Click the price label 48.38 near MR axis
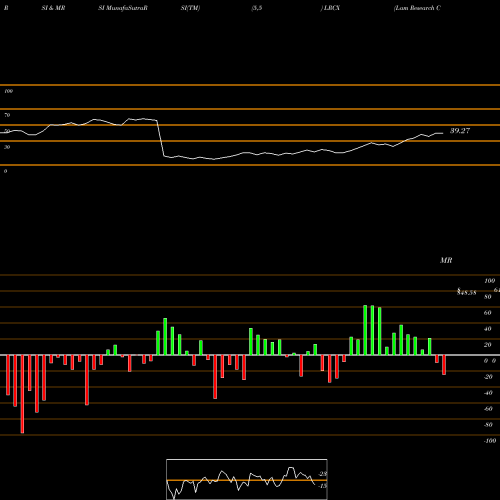The width and height of the screenshot is (500, 500). coord(466,292)
